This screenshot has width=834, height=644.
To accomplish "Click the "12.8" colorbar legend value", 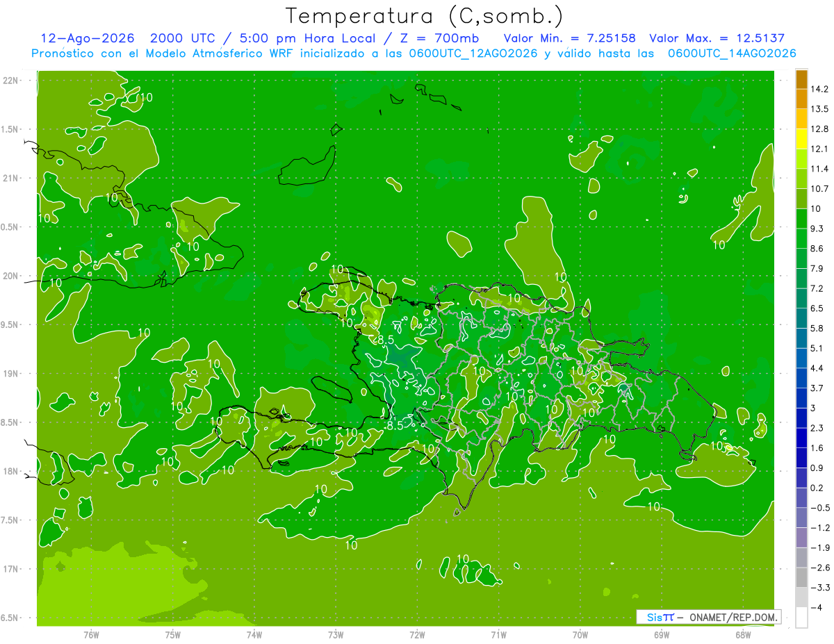I will pyautogui.click(x=820, y=129).
